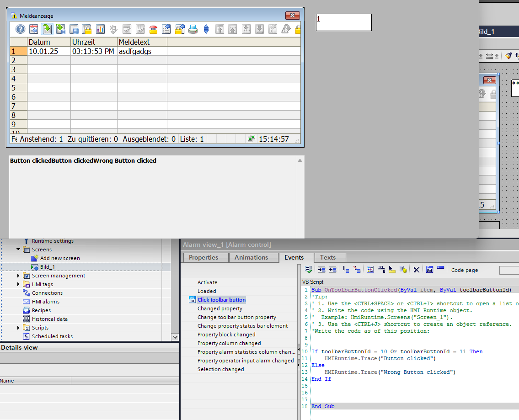Select the Texts tab

pos(327,257)
